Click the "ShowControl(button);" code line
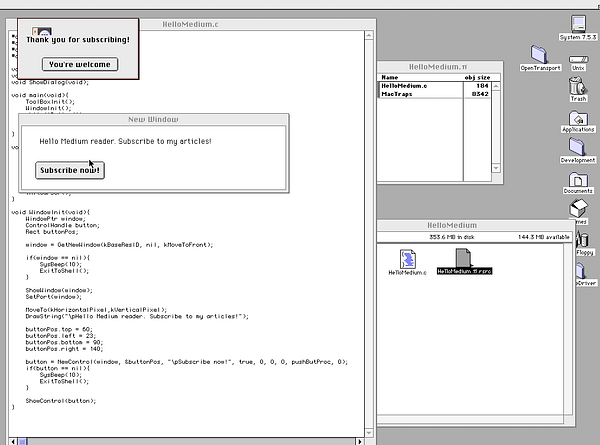Image resolution: width=600 pixels, height=445 pixels. click(x=61, y=401)
